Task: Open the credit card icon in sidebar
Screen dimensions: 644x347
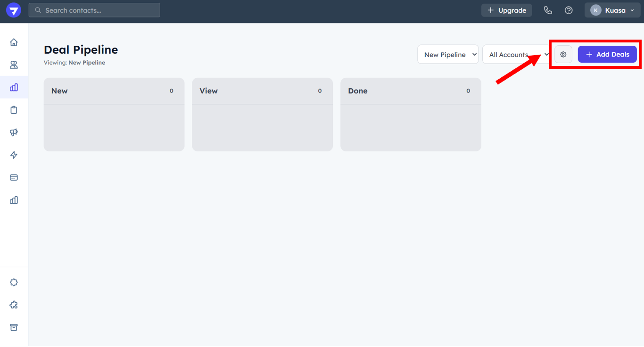Action: tap(14, 178)
